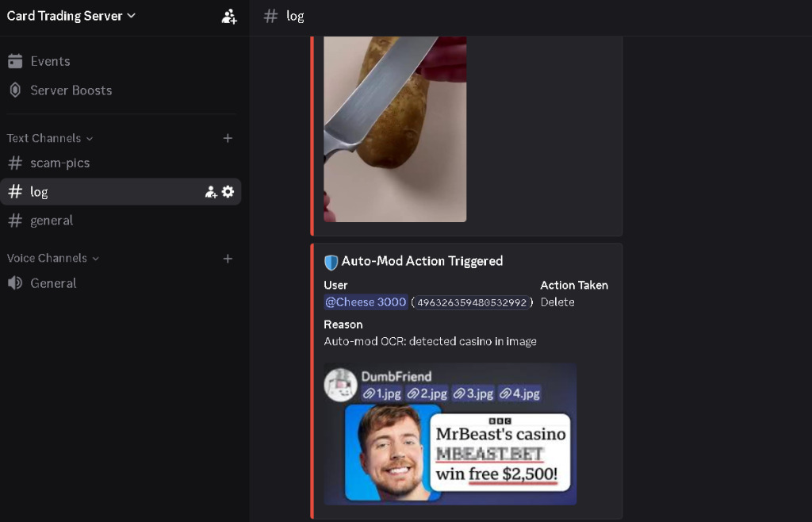Open the Card Trading Server dropdown menu
Screen dimensions: 812x522
tap(71, 16)
